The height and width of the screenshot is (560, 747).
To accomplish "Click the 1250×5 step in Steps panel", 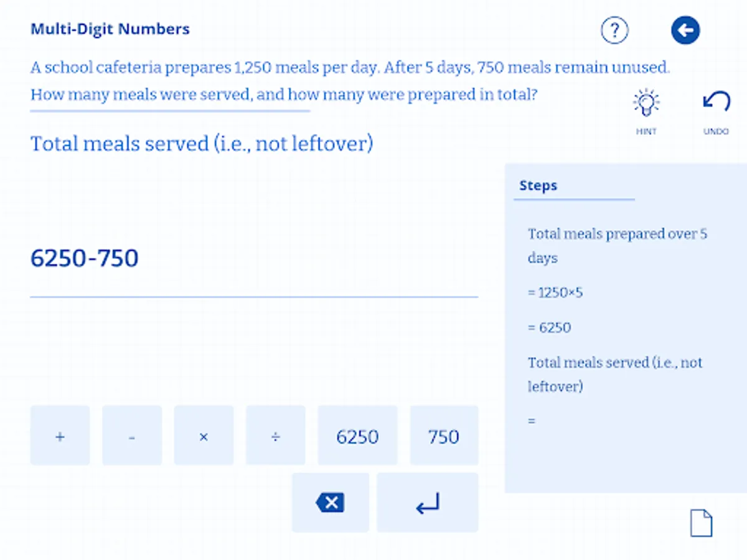I will (555, 292).
